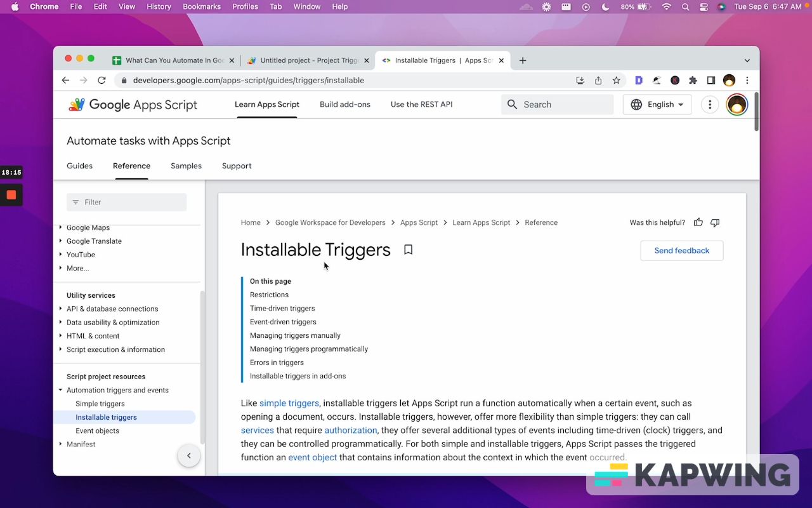Open the Support tab
Screen dimensions: 812x508
pyautogui.click(x=237, y=166)
